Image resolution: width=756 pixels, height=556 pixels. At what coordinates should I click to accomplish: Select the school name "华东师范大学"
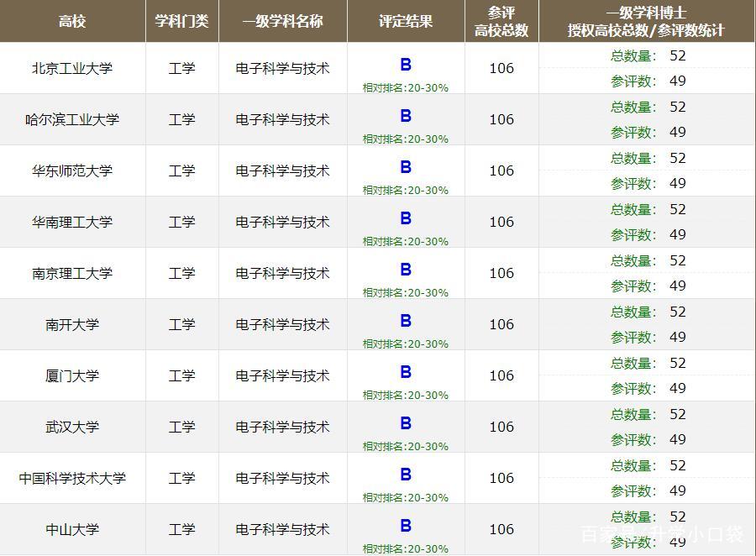pos(72,170)
